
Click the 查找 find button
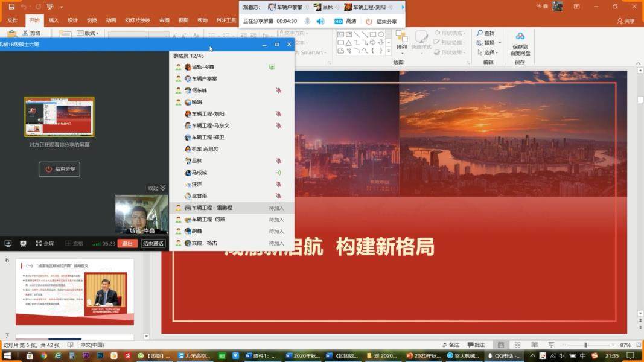point(485,33)
